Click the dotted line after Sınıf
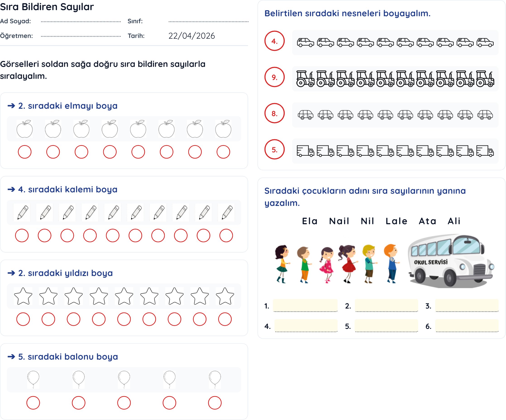506x420 pixels. click(x=208, y=21)
